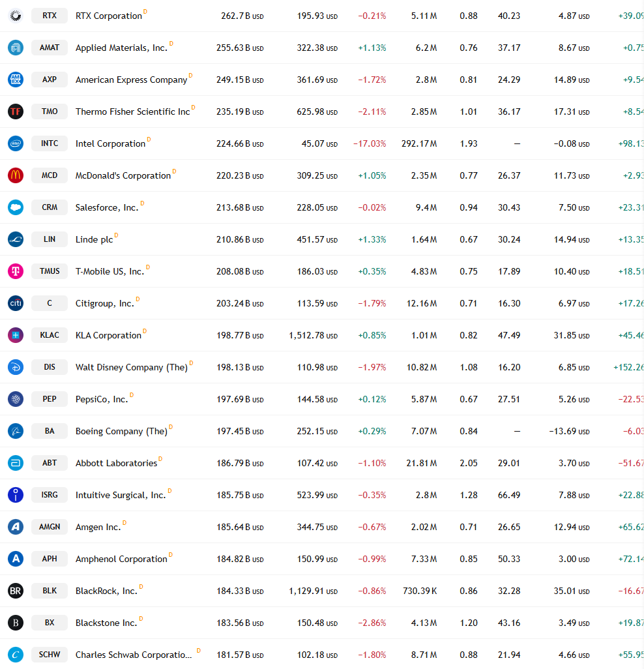The width and height of the screenshot is (644, 669).
Task: Open the AMAT ticker symbol
Action: 50,48
